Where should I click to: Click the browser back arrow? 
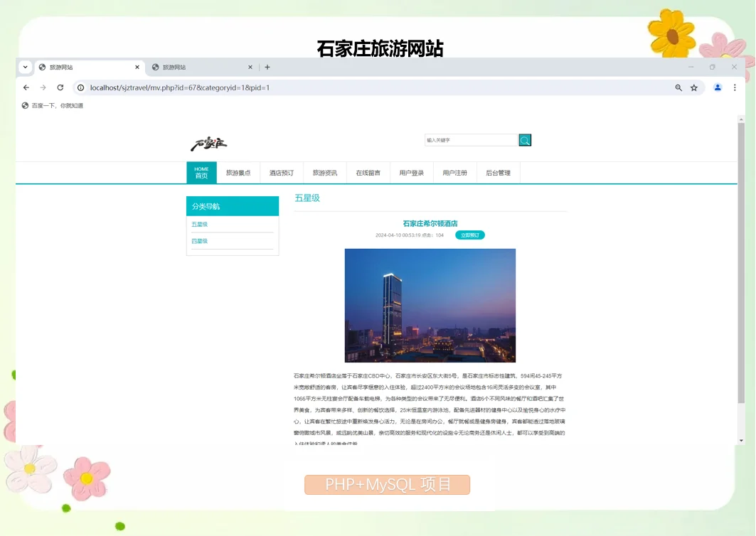pos(26,87)
